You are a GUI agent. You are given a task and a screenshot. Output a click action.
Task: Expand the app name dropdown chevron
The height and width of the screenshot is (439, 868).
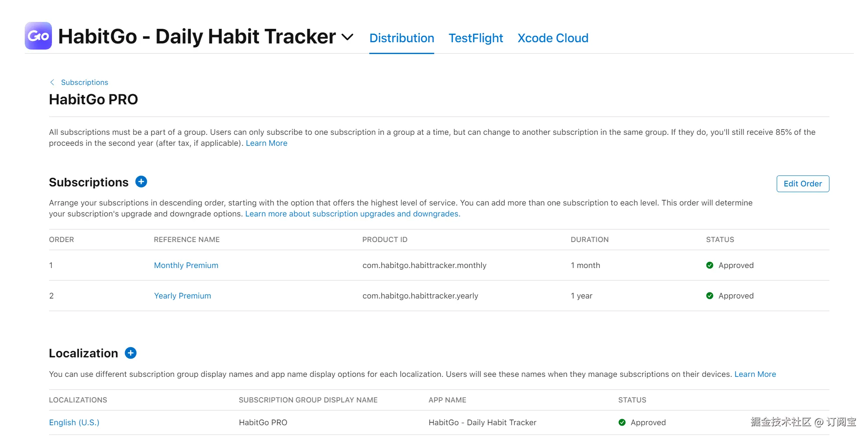pyautogui.click(x=347, y=37)
